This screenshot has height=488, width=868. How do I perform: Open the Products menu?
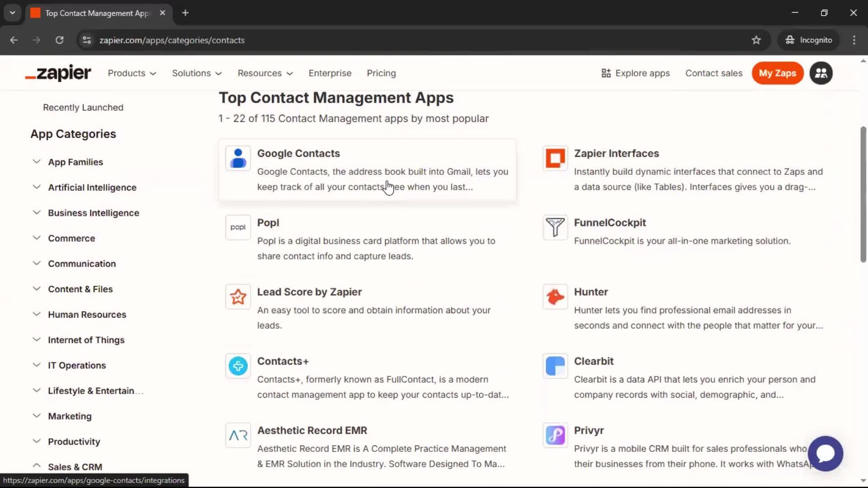[x=132, y=73]
